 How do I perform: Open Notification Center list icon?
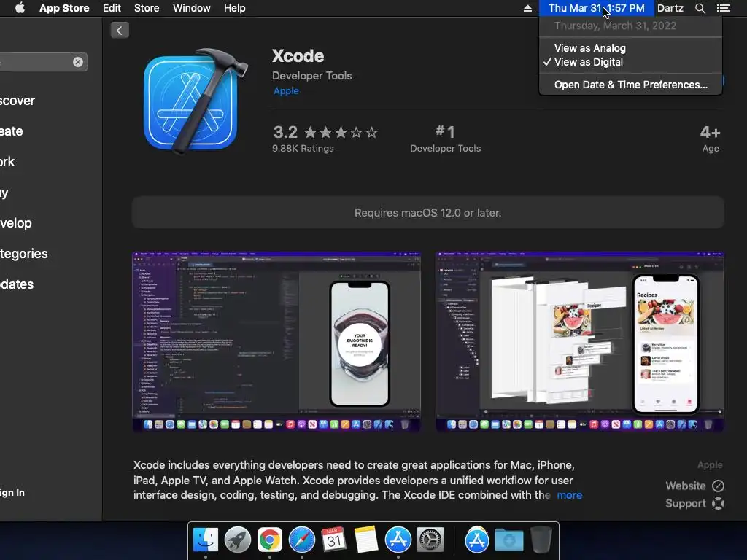723,8
